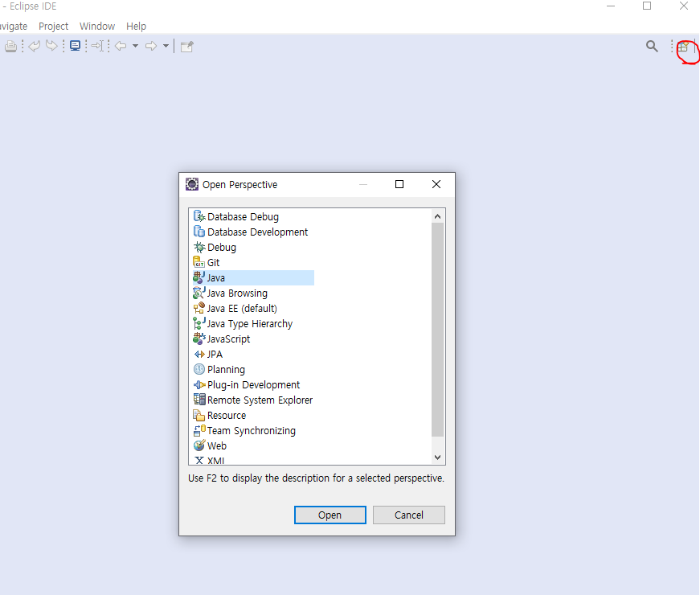This screenshot has height=595, width=700.
Task: Click perspective list scroll up arrow
Action: [x=437, y=216]
